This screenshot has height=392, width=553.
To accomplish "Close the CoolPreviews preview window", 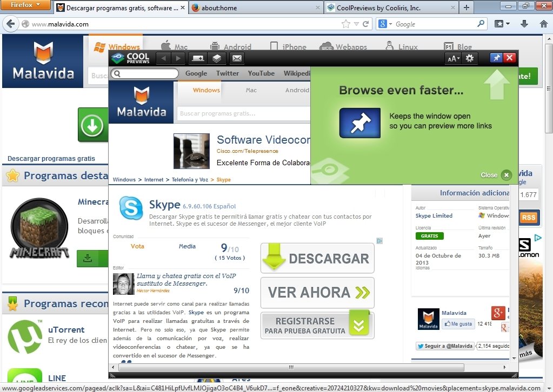I will [510, 58].
